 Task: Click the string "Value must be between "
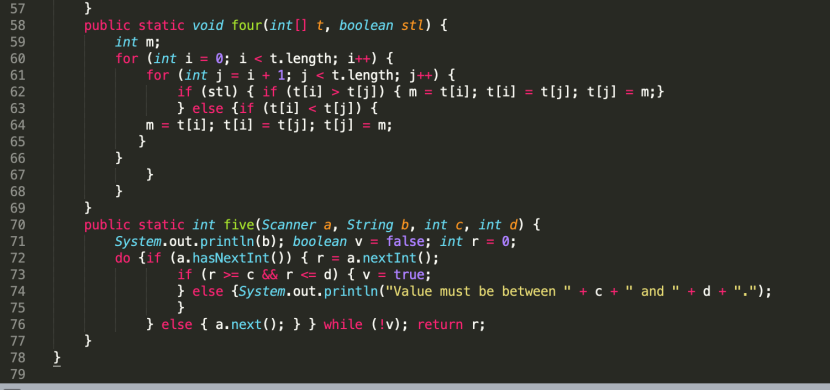click(x=479, y=292)
